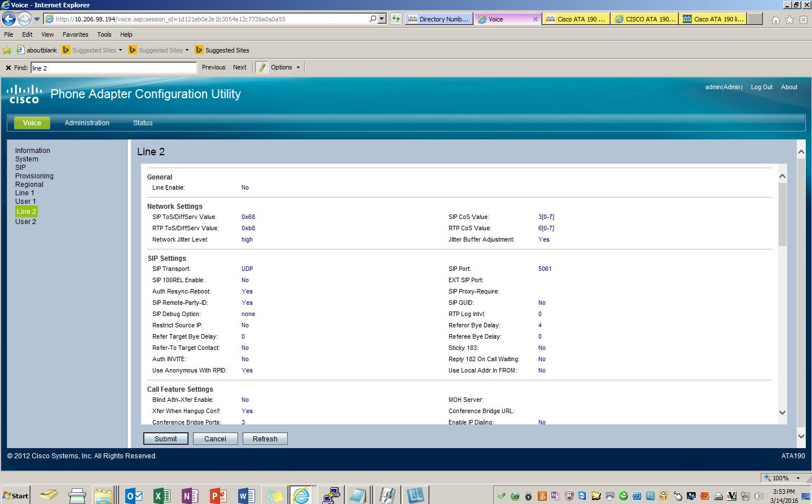Switch to the CISCO ATA 190... browser tab
812x504 pixels.
click(644, 19)
